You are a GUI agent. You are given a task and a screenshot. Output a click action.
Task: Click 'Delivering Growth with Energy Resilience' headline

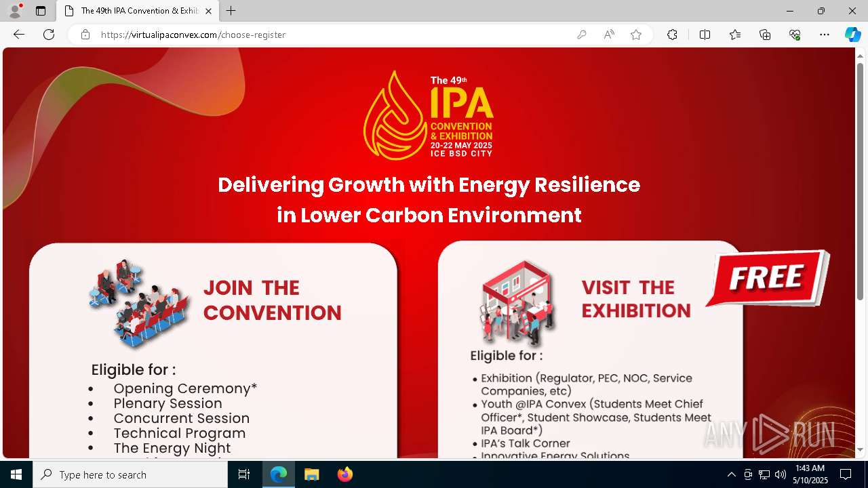[429, 184]
